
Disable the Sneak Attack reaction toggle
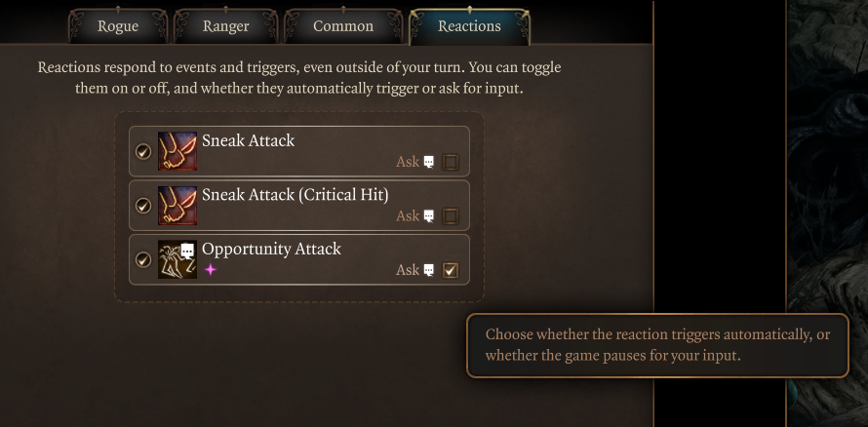point(143,152)
